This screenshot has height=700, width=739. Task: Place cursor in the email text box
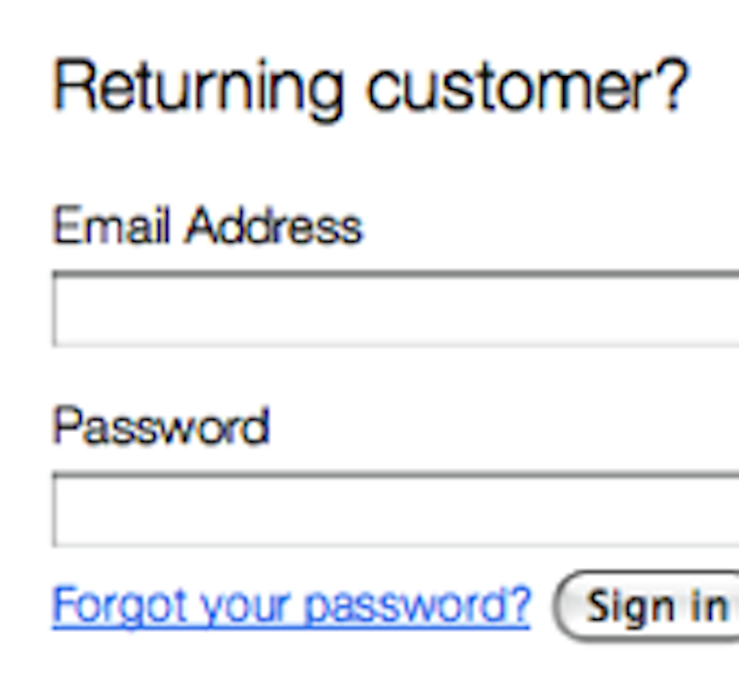[x=395, y=309]
